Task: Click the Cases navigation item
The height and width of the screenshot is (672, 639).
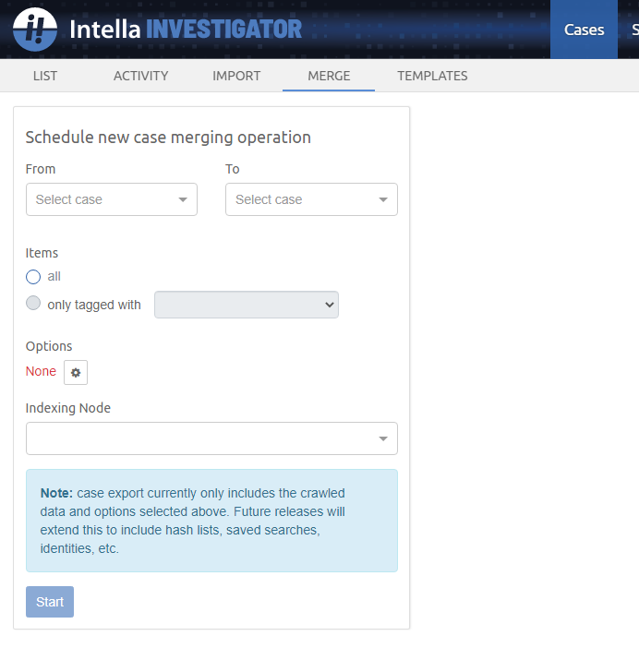Action: (584, 30)
